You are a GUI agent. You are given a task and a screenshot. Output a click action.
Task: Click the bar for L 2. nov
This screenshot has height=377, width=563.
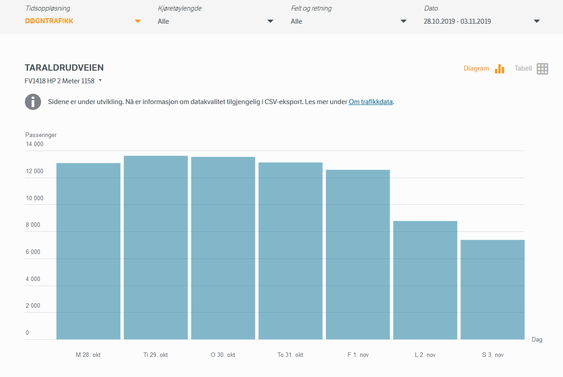point(425,280)
